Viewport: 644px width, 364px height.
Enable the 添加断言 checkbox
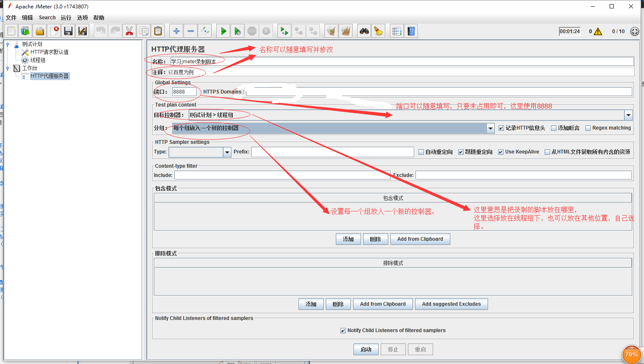(553, 128)
